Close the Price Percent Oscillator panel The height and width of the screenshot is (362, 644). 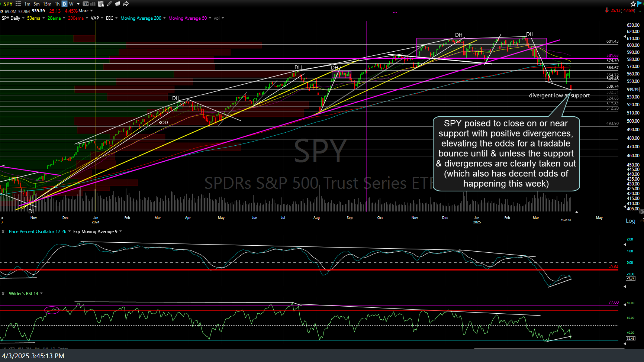point(3,232)
